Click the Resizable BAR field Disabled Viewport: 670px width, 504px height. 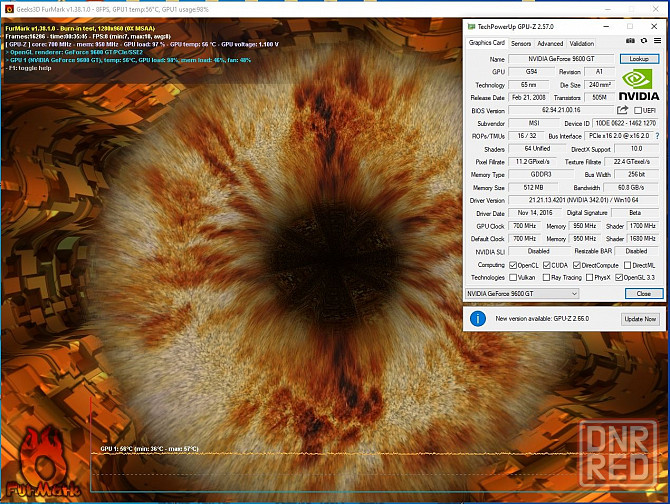(637, 251)
